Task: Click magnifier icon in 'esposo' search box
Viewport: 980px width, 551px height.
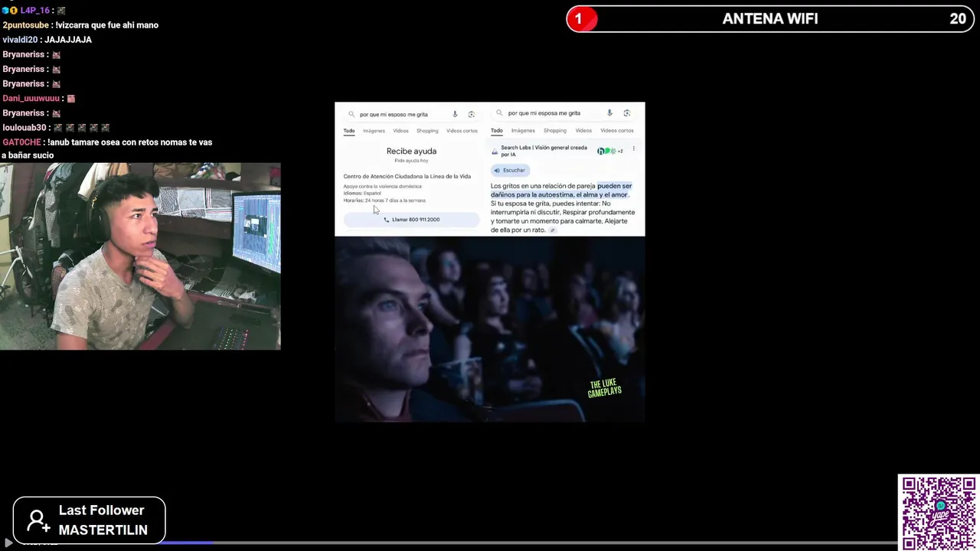Action: [351, 114]
